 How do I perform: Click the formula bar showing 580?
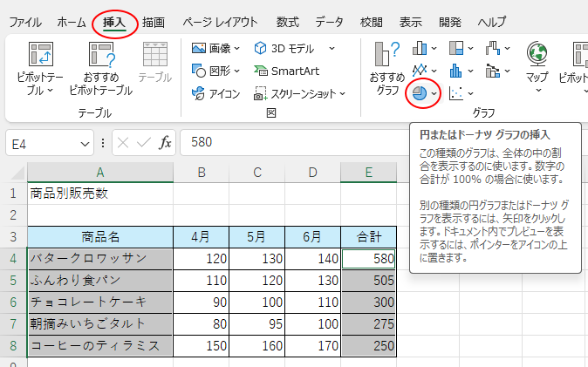tap(294, 142)
